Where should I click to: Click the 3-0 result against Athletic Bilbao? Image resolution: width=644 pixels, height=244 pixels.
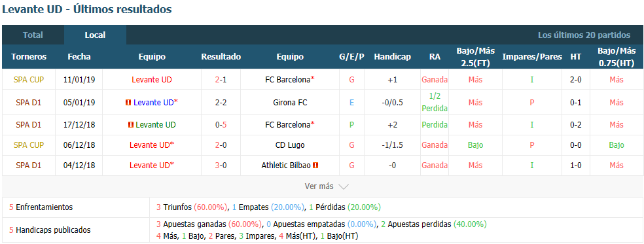tap(221, 165)
